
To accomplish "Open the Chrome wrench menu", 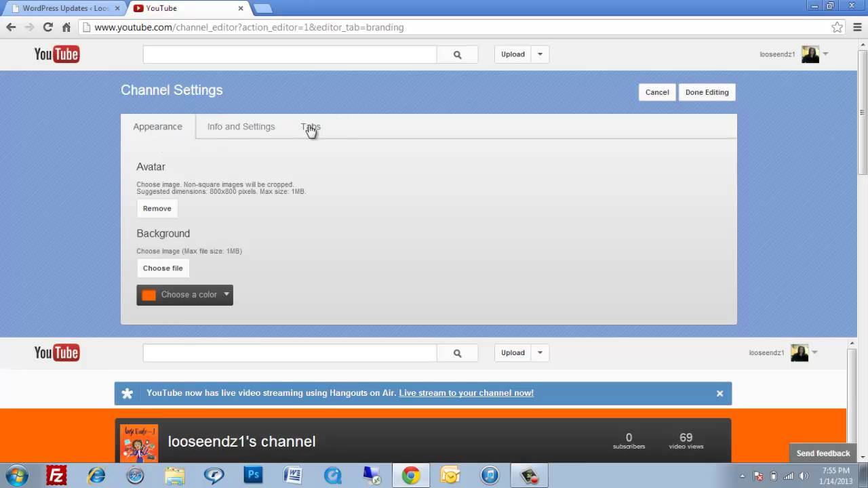I will 857,27.
